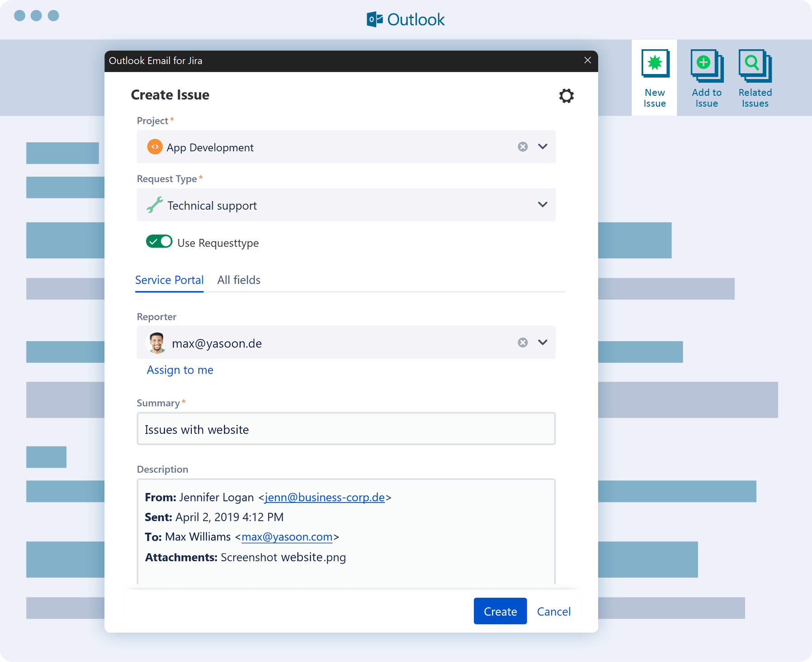Image resolution: width=812 pixels, height=662 pixels.
Task: Open the jenn@business-corp.de email link
Action: [x=325, y=498]
